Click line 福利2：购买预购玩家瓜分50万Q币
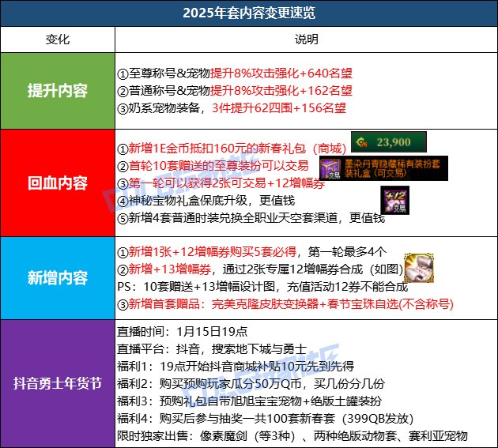Image resolution: width=498 pixels, height=448 pixels. point(251,384)
